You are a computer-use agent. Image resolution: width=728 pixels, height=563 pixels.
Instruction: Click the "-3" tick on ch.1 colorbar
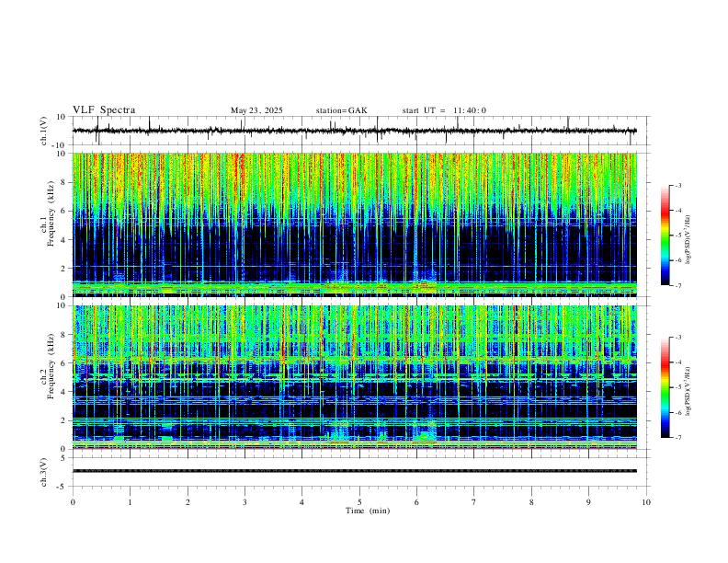tap(678, 185)
